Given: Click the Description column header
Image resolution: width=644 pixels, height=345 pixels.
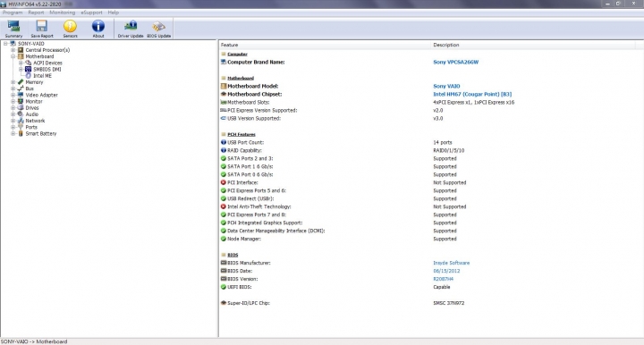Looking at the screenshot, I should click(x=533, y=45).
